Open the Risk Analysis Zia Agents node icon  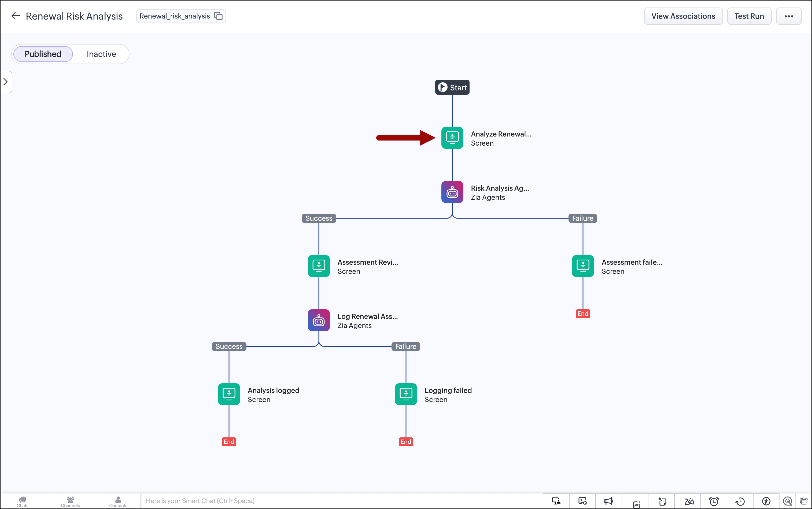coord(452,192)
